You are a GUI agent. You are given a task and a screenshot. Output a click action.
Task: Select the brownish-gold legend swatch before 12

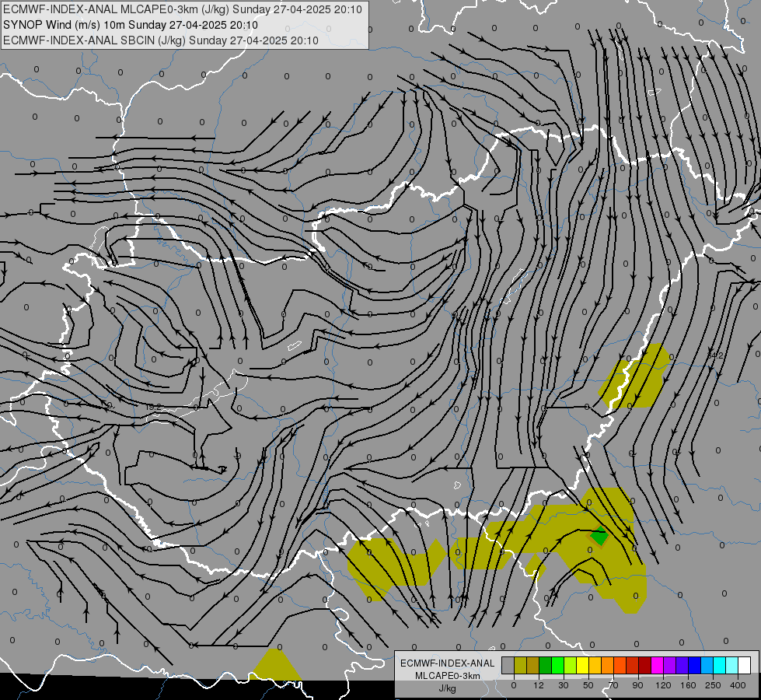[533, 665]
